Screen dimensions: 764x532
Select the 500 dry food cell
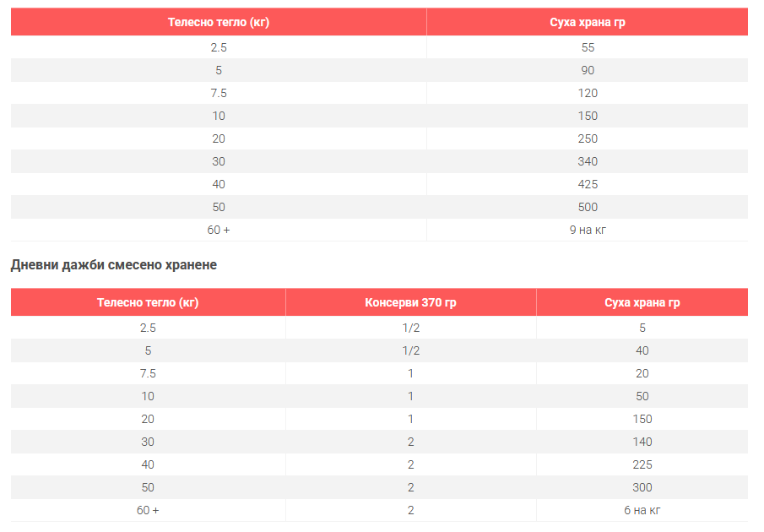(x=588, y=207)
